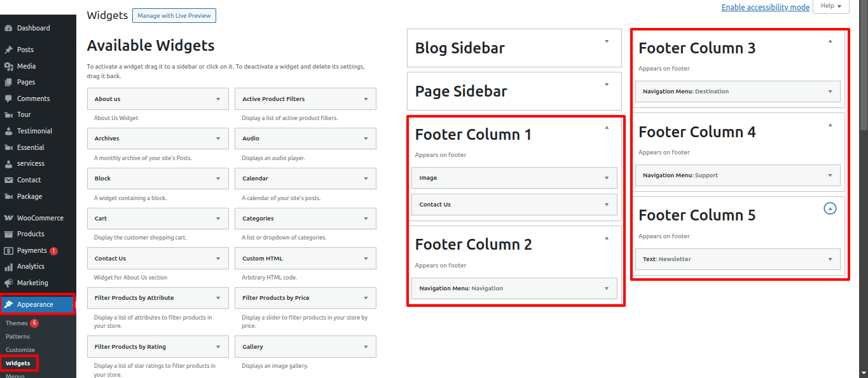Screen dimensions: 868x378
Task: Open the Media library icon
Action: (x=10, y=65)
